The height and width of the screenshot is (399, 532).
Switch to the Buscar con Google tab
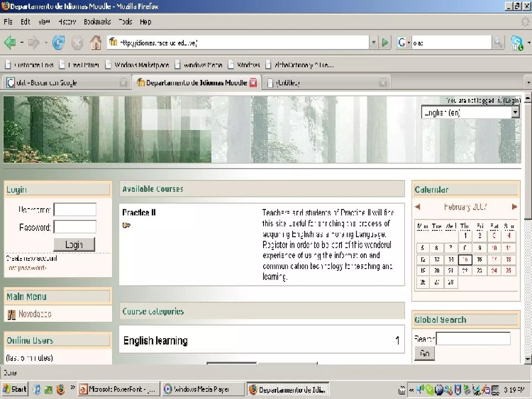47,83
